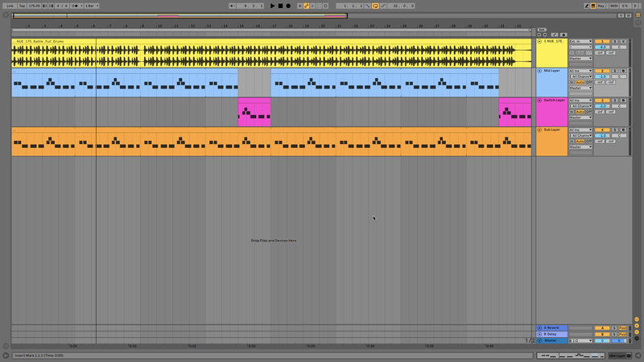644x362 pixels.
Task: Arm the Sub Layer track for recording
Action: tap(623, 130)
